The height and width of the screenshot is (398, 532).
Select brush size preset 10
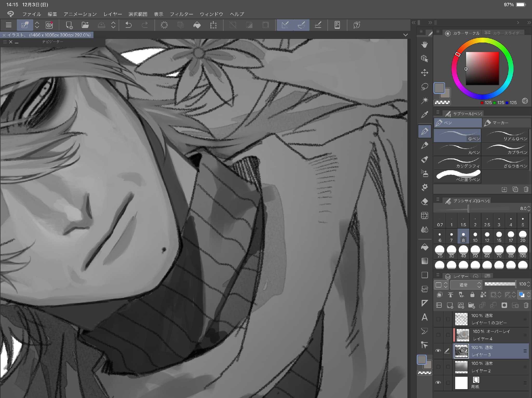click(x=475, y=236)
